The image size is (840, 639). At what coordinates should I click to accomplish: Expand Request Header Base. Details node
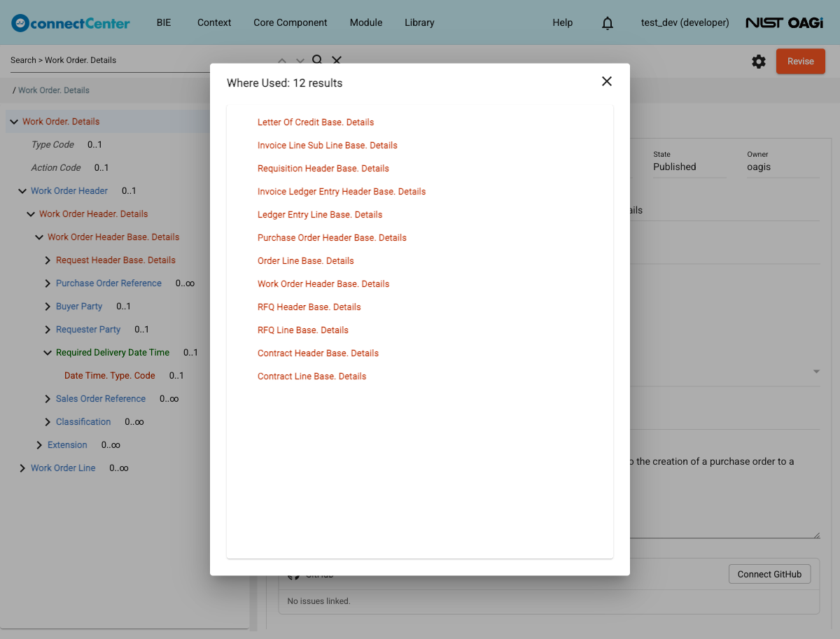(48, 260)
